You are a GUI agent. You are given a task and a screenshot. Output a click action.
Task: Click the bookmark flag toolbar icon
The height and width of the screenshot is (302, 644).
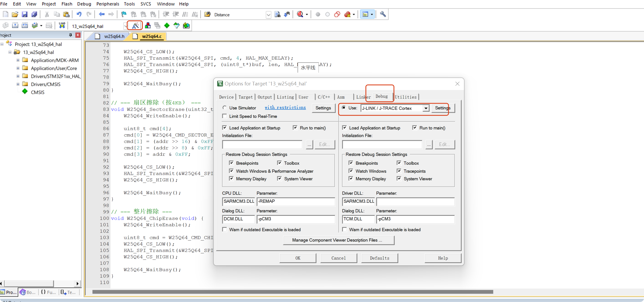(x=124, y=14)
